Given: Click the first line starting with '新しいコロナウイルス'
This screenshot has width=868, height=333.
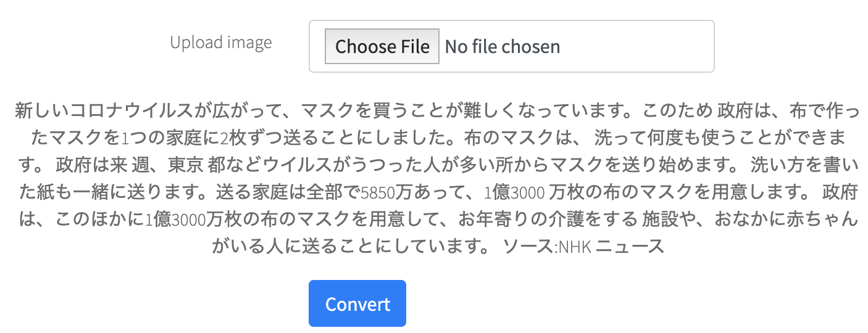Looking at the screenshot, I should point(436,112).
